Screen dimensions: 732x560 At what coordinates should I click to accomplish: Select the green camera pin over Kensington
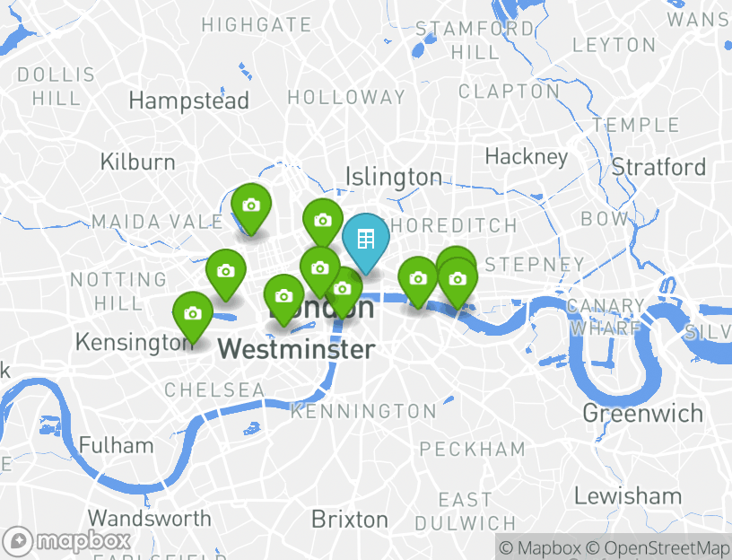click(x=193, y=314)
